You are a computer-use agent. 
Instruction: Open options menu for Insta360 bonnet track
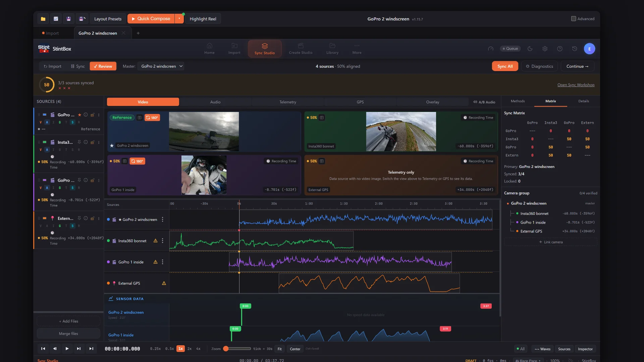[163, 241]
